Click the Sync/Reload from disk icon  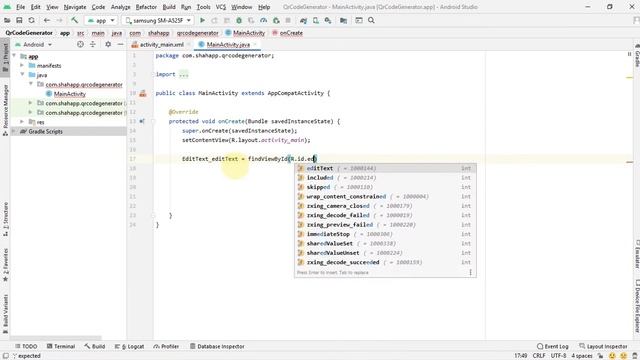[x=31, y=20]
